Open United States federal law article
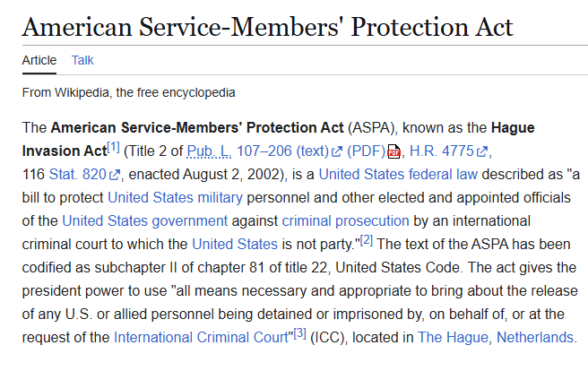 click(398, 175)
